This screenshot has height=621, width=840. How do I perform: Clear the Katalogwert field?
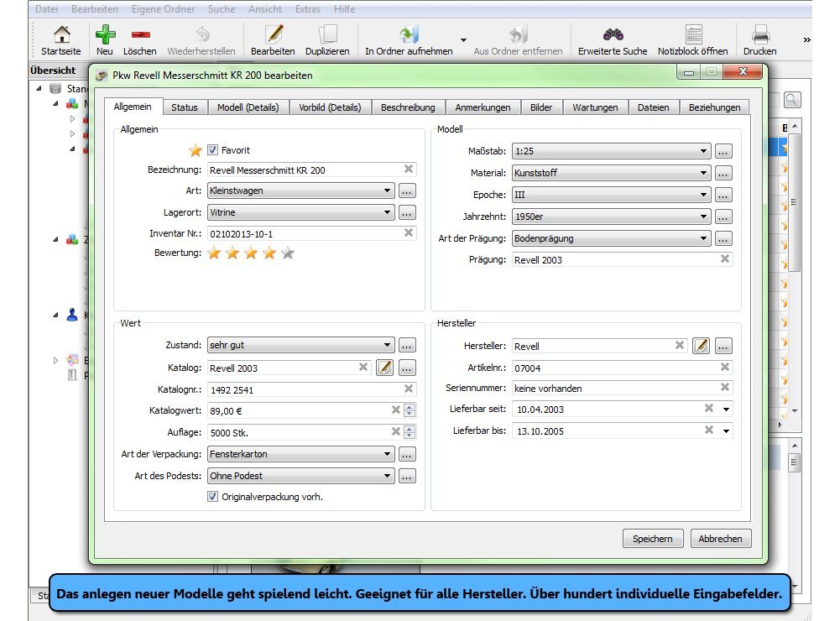click(x=395, y=410)
